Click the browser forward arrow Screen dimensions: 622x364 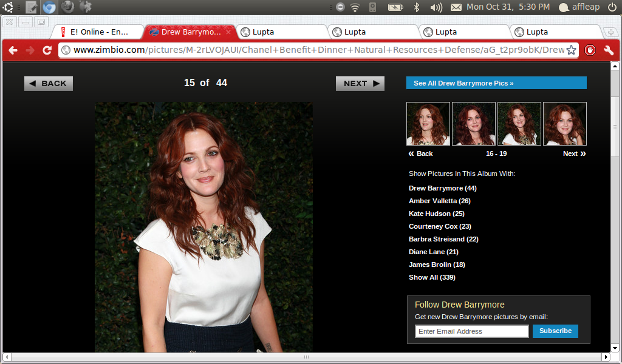coord(30,50)
